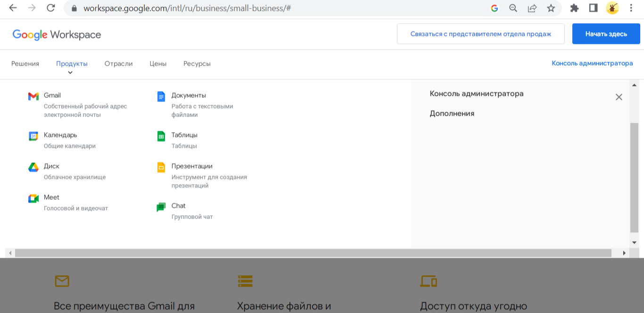Click the mail icon above Gmail benefits
The image size is (644, 313).
(x=62, y=281)
